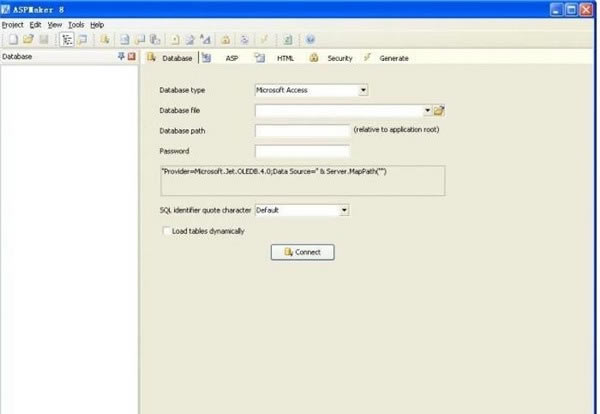Switch to the HTML tab

275,58
